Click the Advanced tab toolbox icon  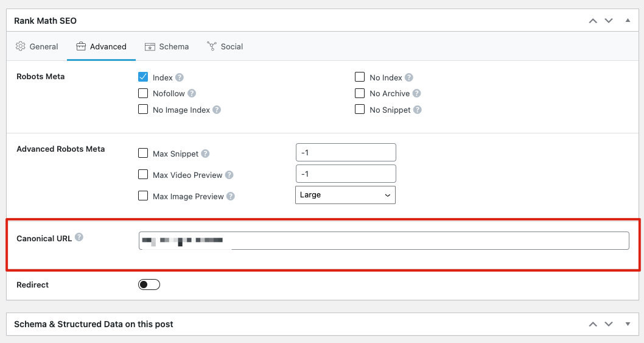pyautogui.click(x=81, y=46)
